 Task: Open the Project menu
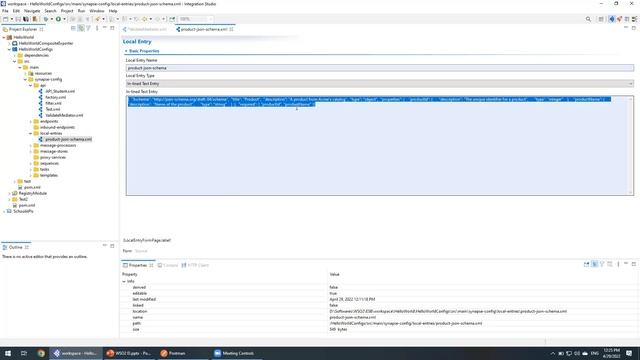coord(67,11)
